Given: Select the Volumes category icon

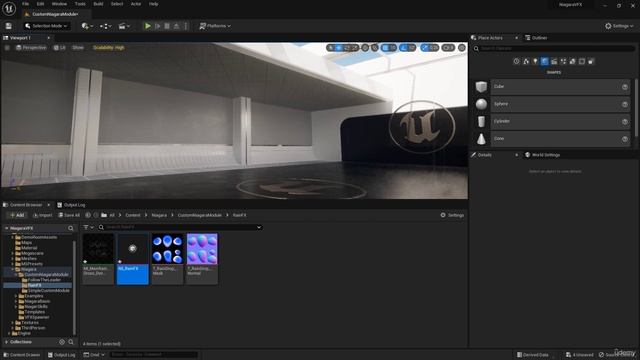Looking at the screenshot, I should pyautogui.click(x=582, y=61).
